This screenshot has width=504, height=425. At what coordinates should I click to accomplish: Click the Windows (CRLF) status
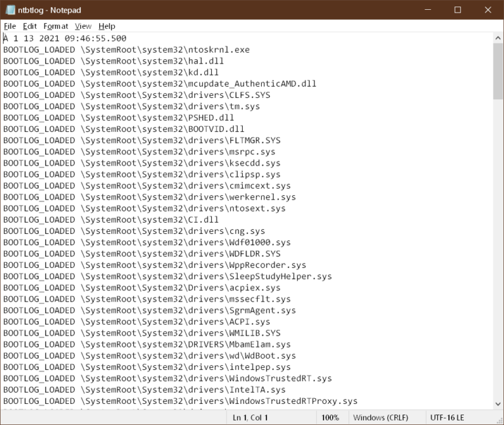coord(381,418)
